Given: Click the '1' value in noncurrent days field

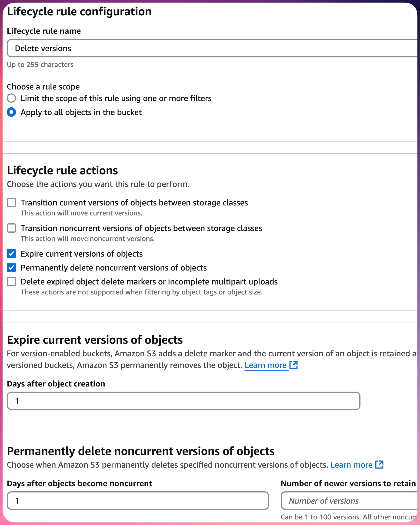Looking at the screenshot, I should point(17,500).
